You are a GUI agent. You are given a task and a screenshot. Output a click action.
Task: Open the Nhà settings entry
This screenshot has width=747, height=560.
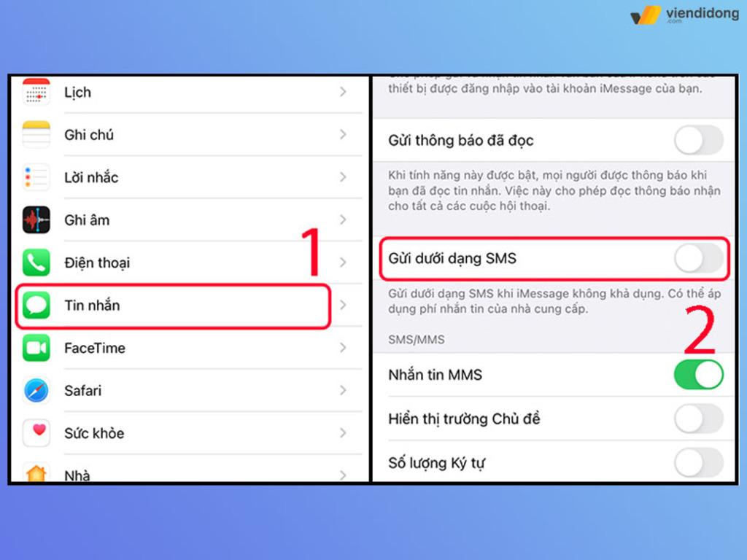(x=77, y=475)
